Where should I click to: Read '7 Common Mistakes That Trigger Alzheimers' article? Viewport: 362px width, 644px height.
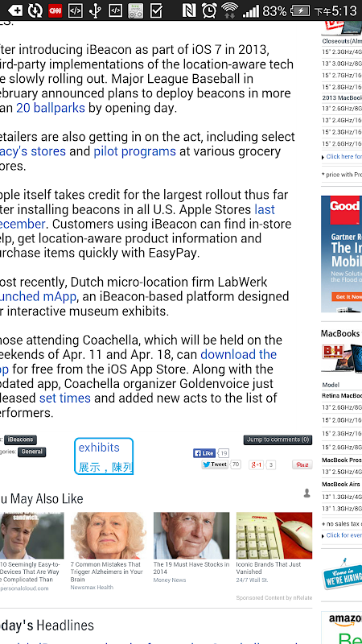(106, 572)
